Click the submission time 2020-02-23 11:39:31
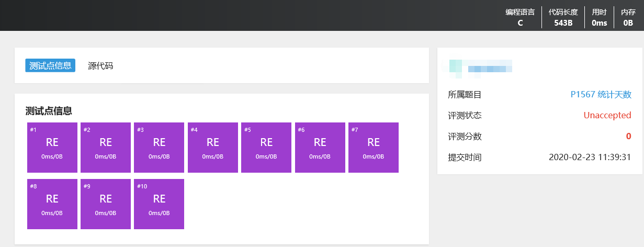The width and height of the screenshot is (644, 247). [x=590, y=157]
